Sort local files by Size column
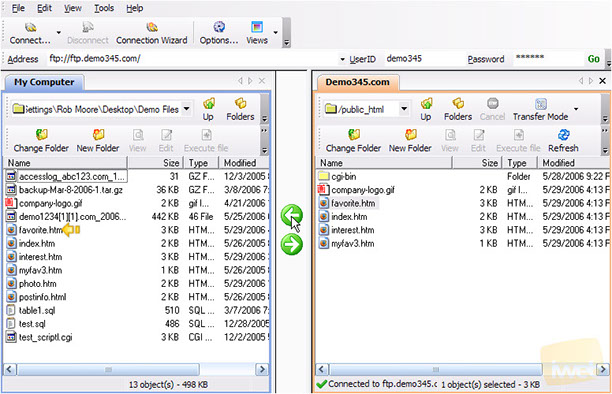This screenshot has width=612, height=394. [155, 163]
